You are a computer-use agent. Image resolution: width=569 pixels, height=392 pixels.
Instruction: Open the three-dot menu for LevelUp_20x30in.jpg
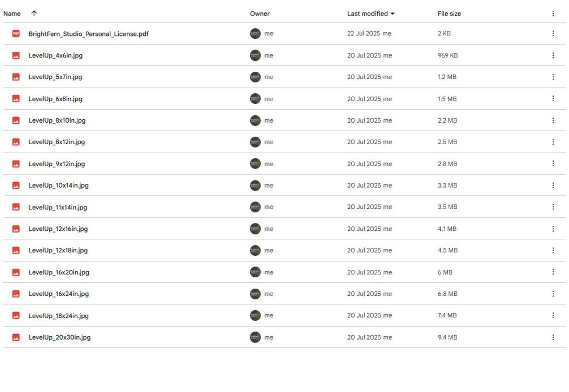[553, 337]
